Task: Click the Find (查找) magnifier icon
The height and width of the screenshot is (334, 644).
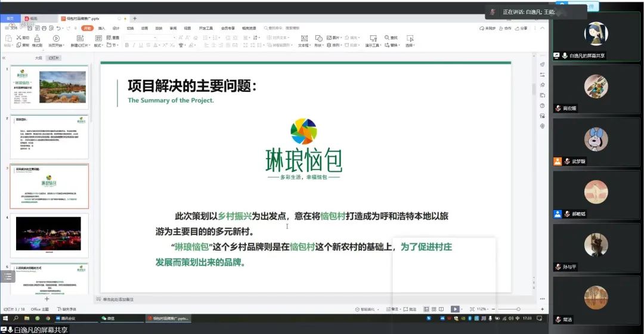Action: click(387, 38)
